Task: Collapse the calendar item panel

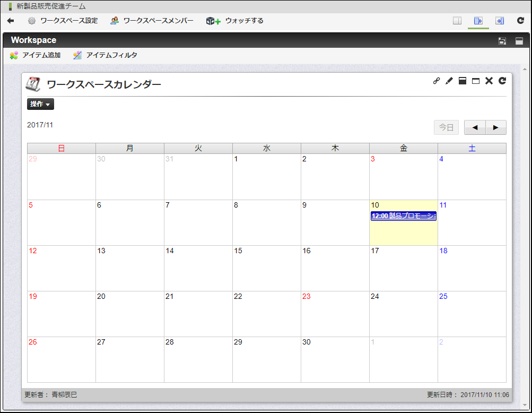Action: [463, 81]
